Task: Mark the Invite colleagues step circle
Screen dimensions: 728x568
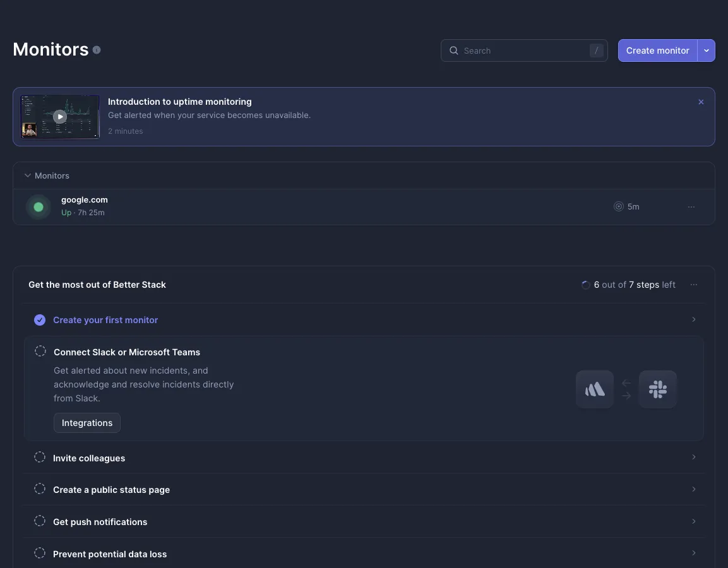Action: [40, 457]
